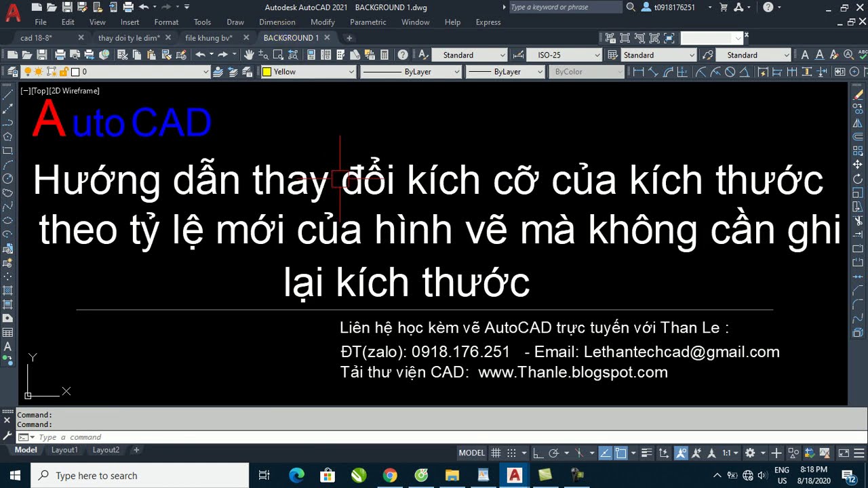Click the Help question mark in standard toolbar
The height and width of the screenshot is (488, 868).
tap(403, 55)
